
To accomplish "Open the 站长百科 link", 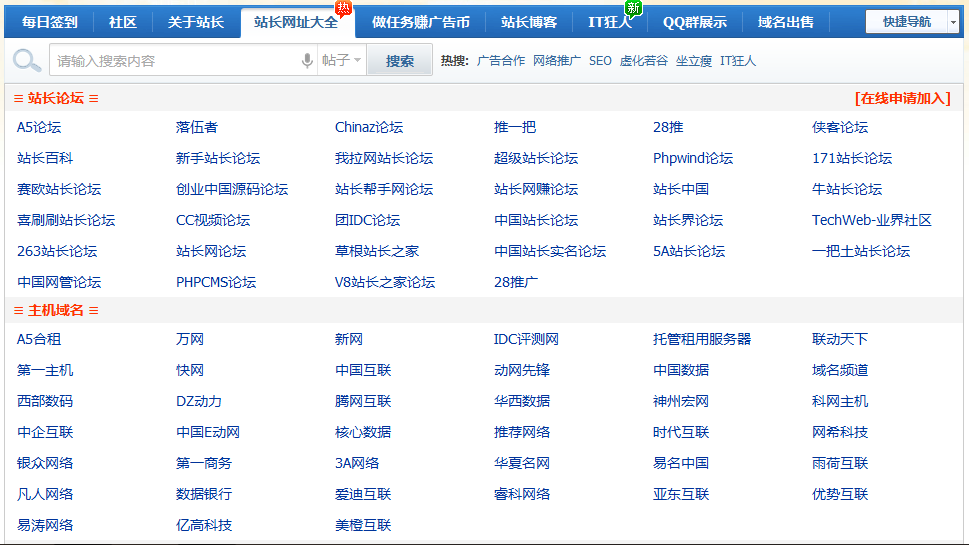I will click(45, 158).
